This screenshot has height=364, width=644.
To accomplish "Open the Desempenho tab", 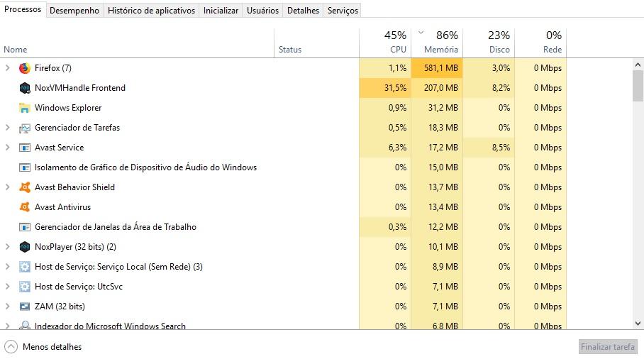I will pyautogui.click(x=74, y=11).
